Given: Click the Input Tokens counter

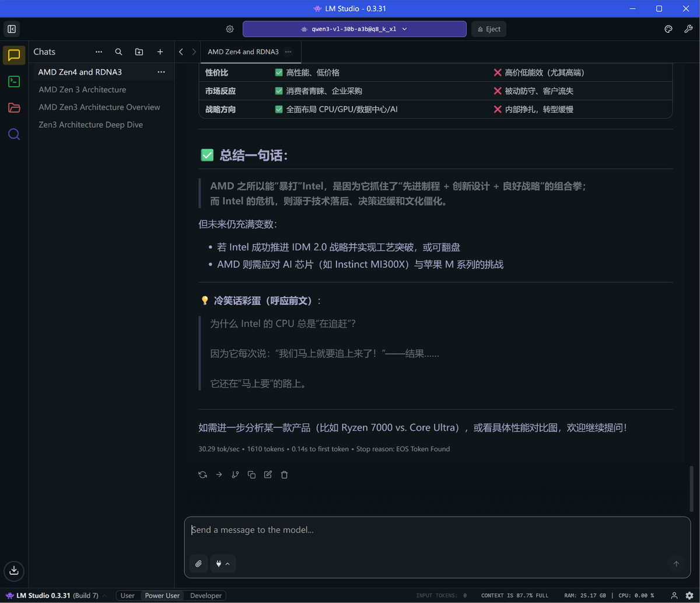Looking at the screenshot, I should tap(441, 595).
